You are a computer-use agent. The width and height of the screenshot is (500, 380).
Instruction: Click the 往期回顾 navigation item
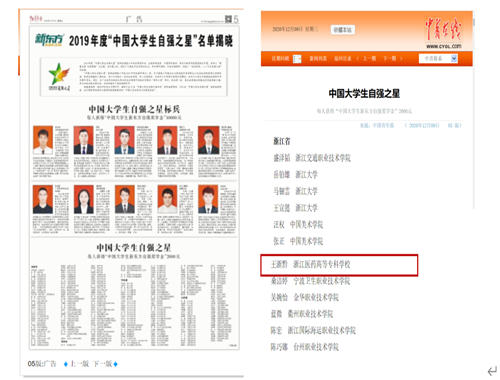point(280,58)
